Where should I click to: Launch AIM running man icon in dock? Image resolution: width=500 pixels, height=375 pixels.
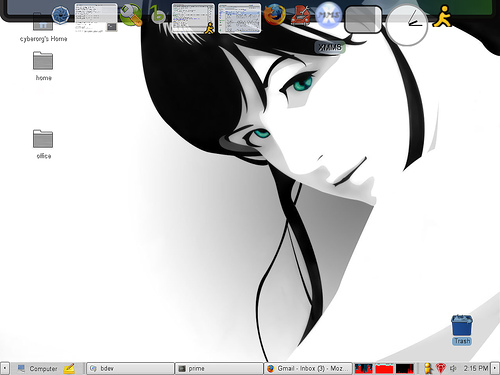point(442,16)
